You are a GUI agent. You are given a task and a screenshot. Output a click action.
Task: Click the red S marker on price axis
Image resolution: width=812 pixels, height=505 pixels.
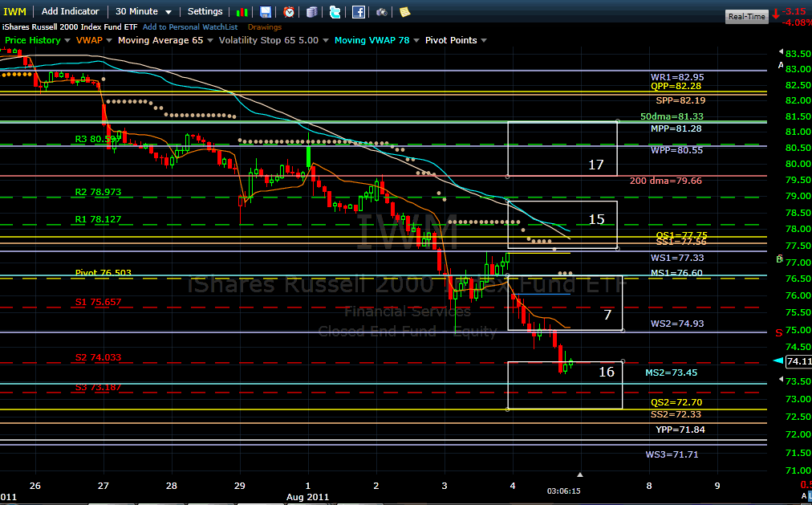779,332
